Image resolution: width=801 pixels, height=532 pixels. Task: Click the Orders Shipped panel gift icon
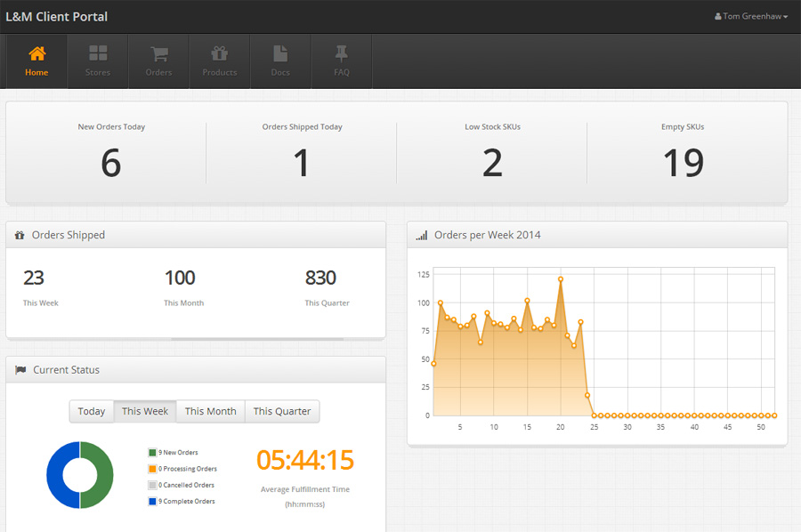tap(20, 236)
